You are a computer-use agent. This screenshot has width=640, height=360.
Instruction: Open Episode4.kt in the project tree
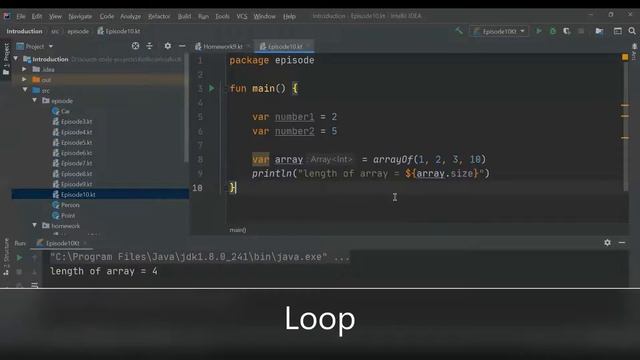[x=72, y=132]
